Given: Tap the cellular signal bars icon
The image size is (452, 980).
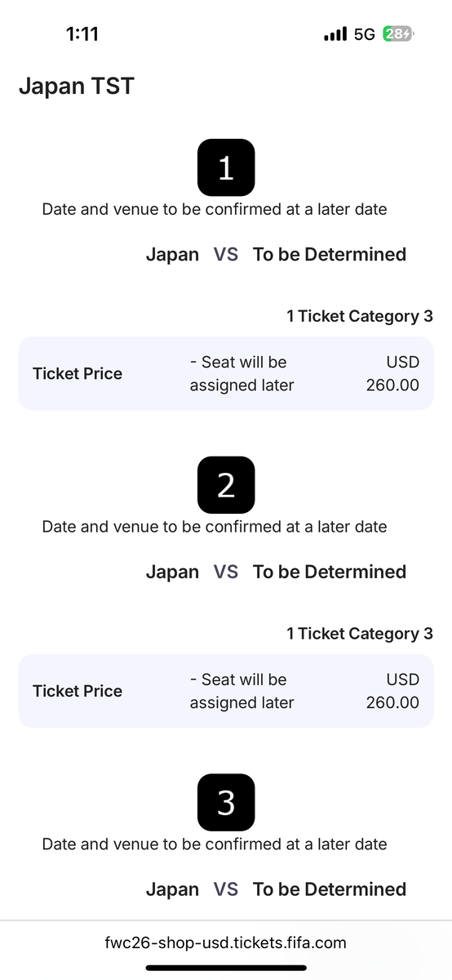Looking at the screenshot, I should coord(335,34).
